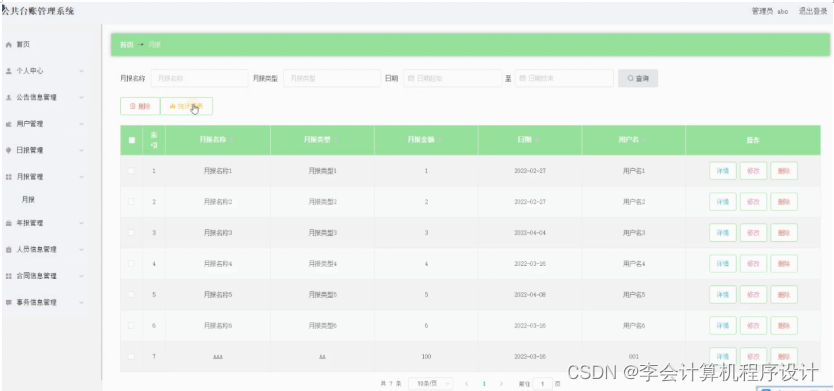The image size is (834, 391).
Task: Expand the 事务信息管理 menu chevron
Action: coord(81,302)
